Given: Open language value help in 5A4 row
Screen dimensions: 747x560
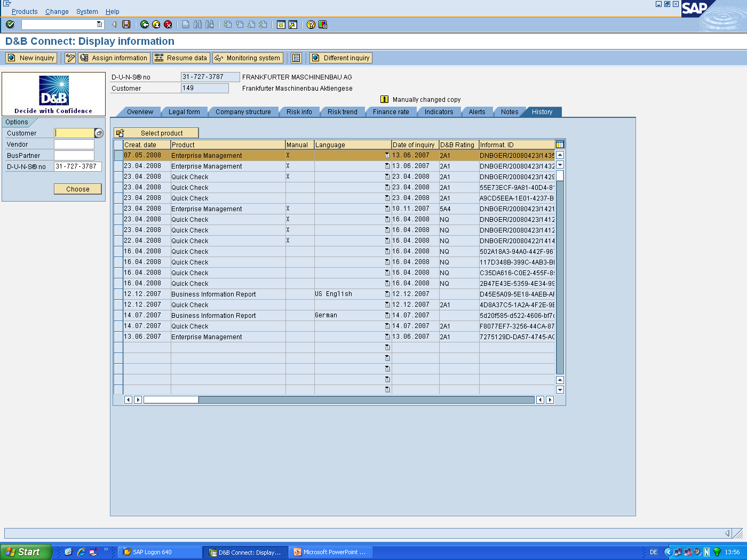Looking at the screenshot, I should tap(387, 209).
